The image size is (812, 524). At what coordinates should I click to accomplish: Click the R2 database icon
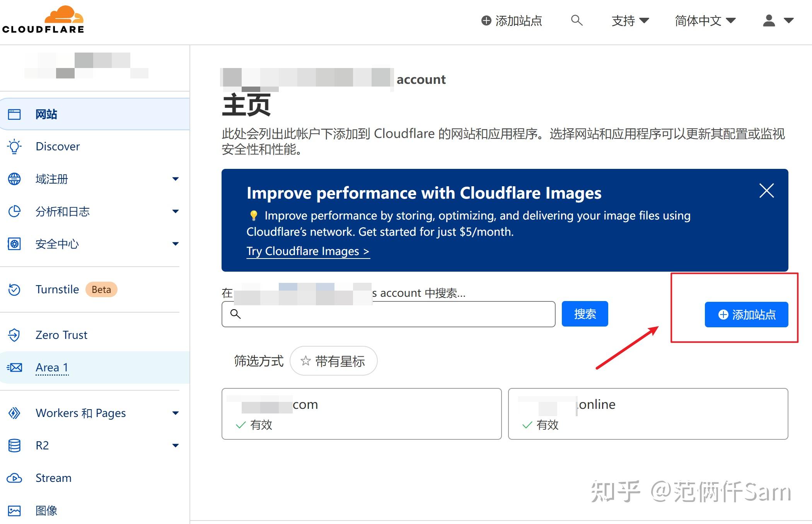(x=14, y=446)
